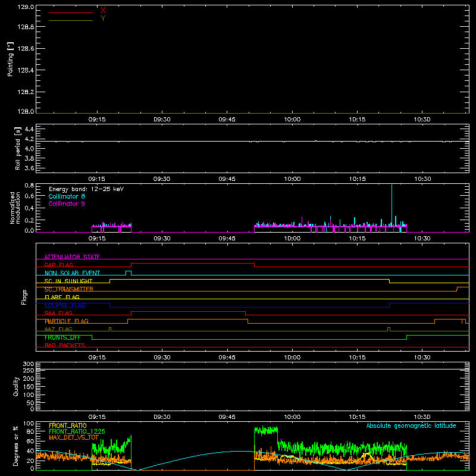Click the '80' tick in bottom panel
This screenshot has width=476, height=476.
click(x=30, y=431)
